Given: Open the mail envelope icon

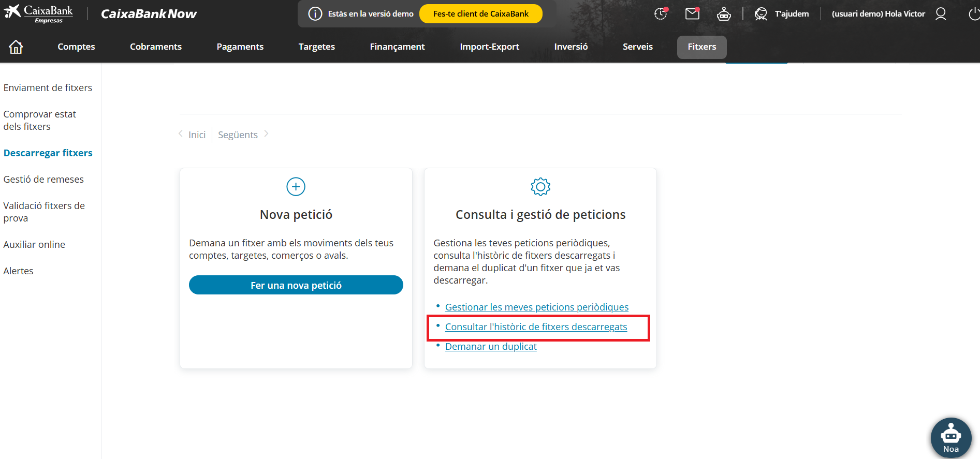Looking at the screenshot, I should pyautogui.click(x=692, y=14).
